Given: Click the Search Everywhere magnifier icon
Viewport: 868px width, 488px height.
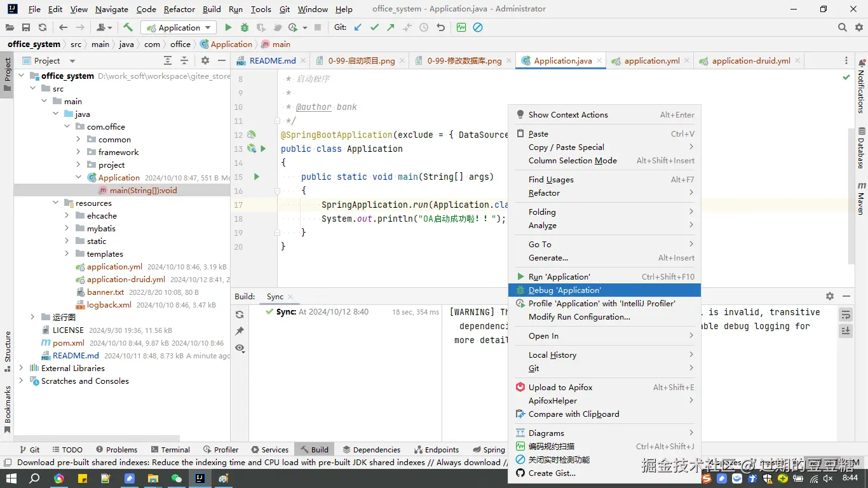Looking at the screenshot, I should tap(842, 27).
